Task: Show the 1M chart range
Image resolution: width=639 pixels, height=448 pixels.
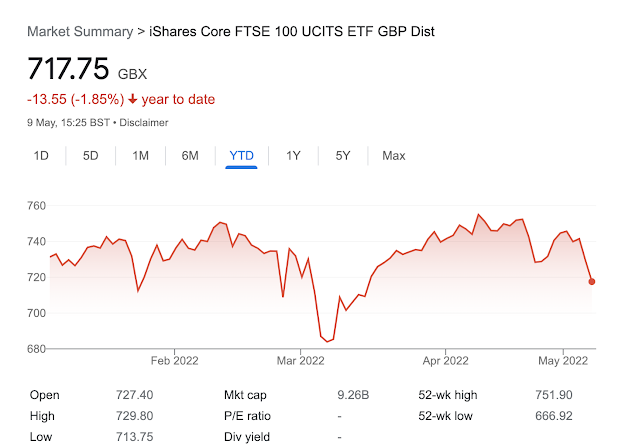Action: [x=140, y=156]
